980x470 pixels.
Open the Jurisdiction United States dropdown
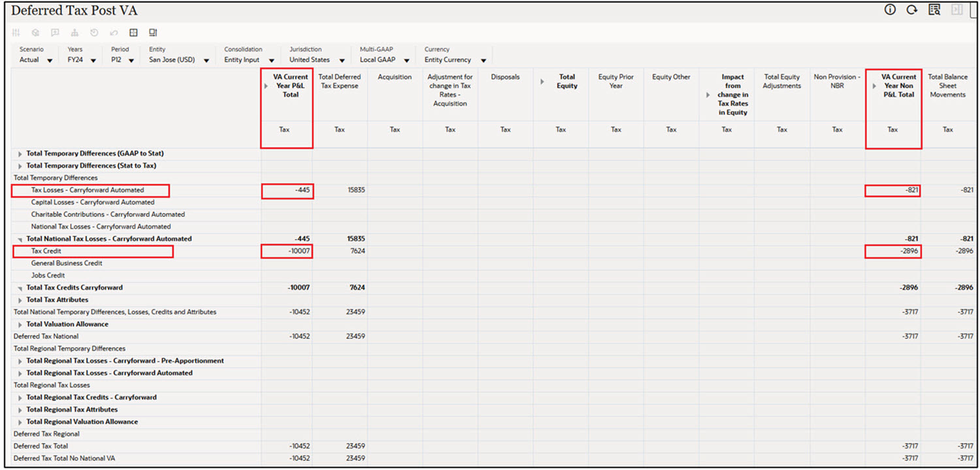point(342,61)
